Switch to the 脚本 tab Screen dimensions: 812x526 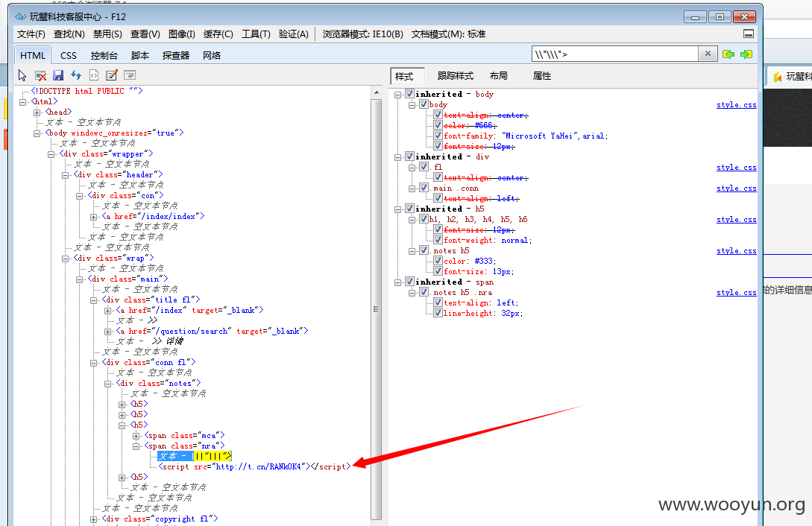(x=140, y=55)
